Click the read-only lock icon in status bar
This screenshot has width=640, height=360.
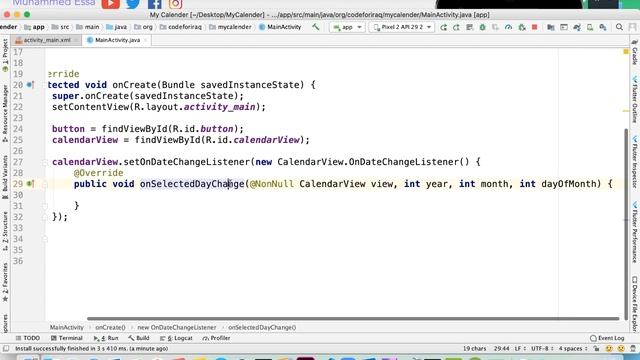pyautogui.click(x=596, y=349)
